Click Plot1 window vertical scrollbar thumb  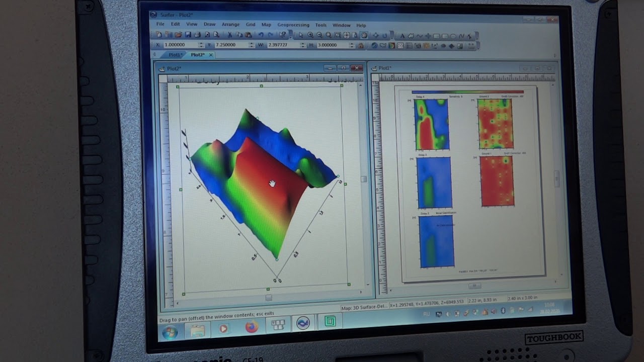point(556,178)
